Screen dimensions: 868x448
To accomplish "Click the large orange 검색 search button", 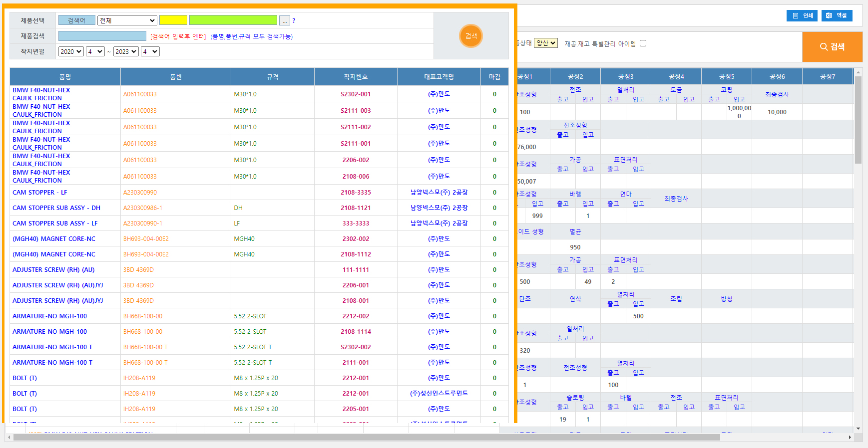I will pos(832,47).
